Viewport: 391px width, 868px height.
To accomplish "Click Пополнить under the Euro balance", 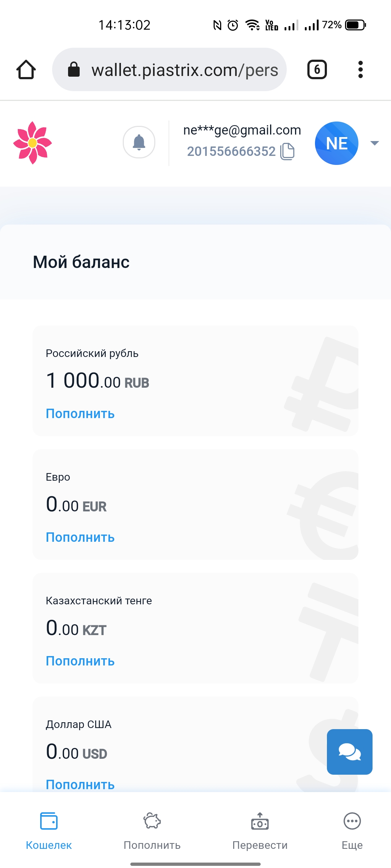I will coord(80,537).
